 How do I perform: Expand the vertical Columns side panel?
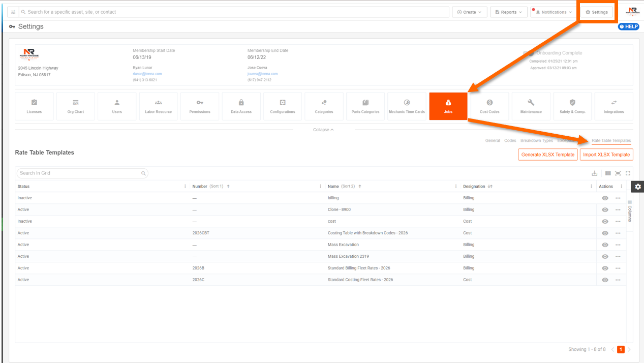click(x=630, y=211)
